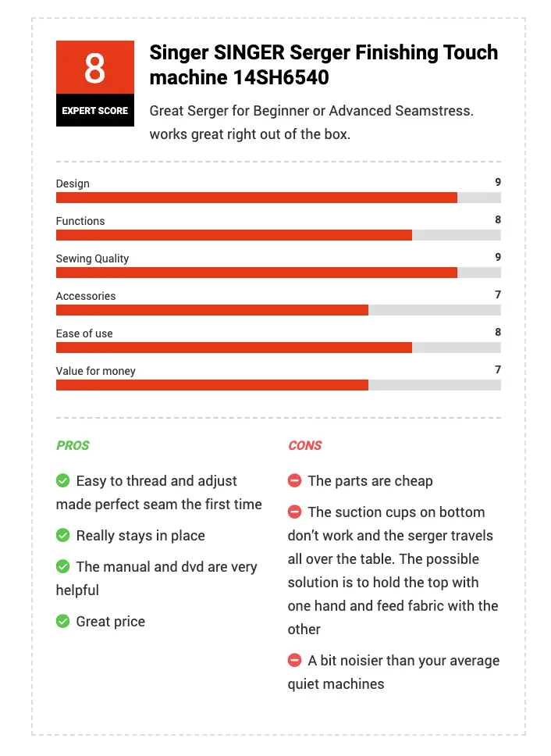Click the black EXPERT SCORE label

point(95,110)
